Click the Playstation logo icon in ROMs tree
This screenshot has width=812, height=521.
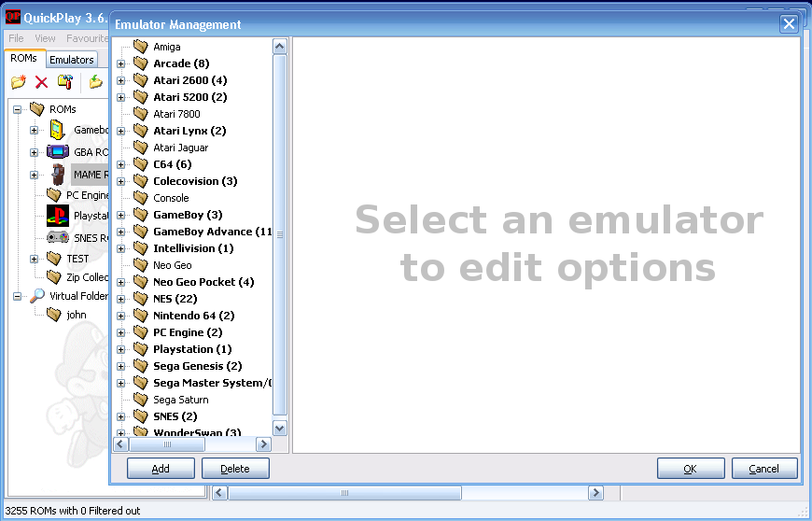pyautogui.click(x=58, y=216)
